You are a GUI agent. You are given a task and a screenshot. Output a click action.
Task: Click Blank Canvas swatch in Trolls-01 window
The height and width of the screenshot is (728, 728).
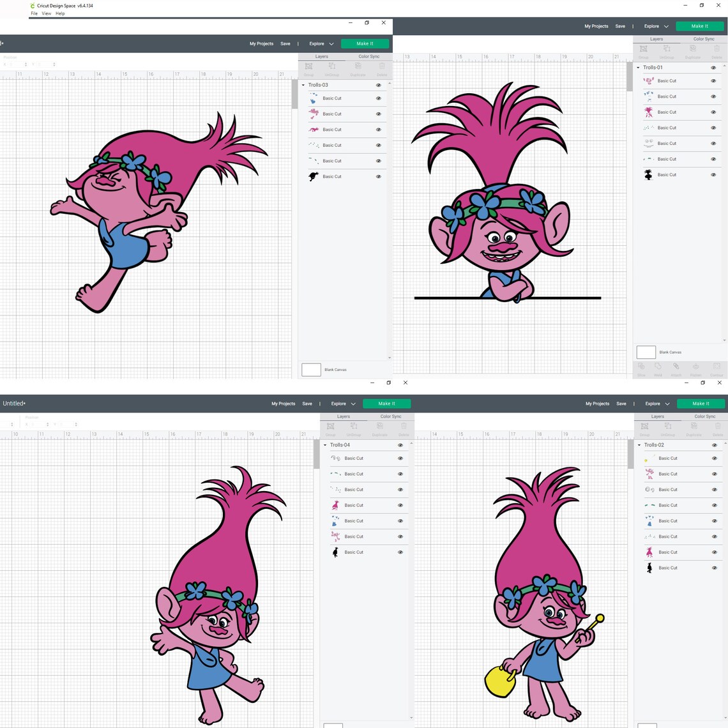(646, 353)
